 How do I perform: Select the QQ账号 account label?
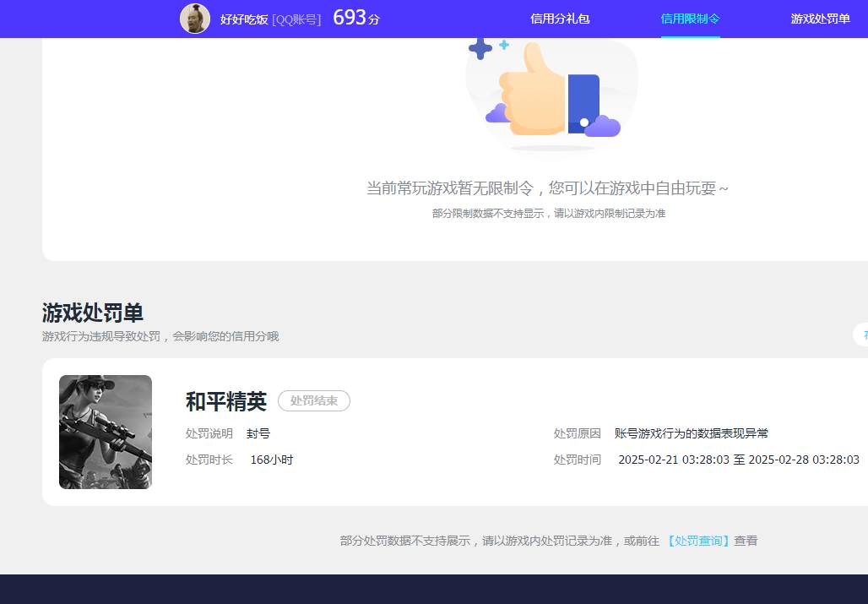(x=296, y=19)
